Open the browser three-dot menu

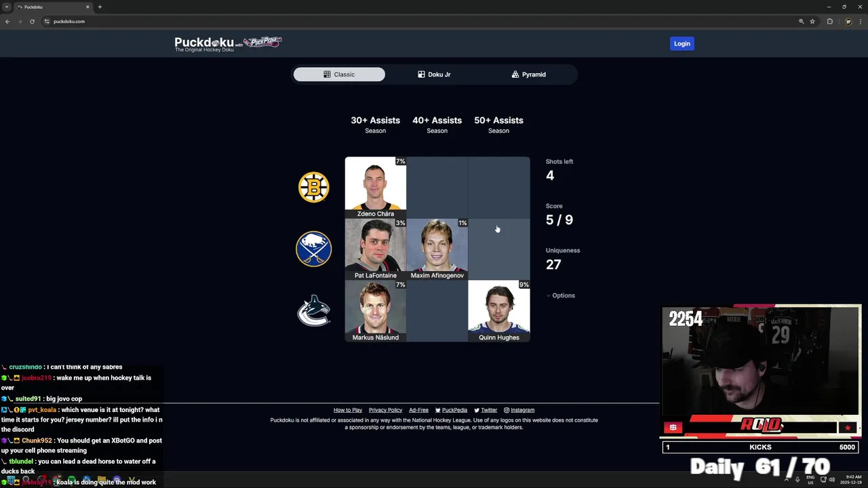(860, 21)
